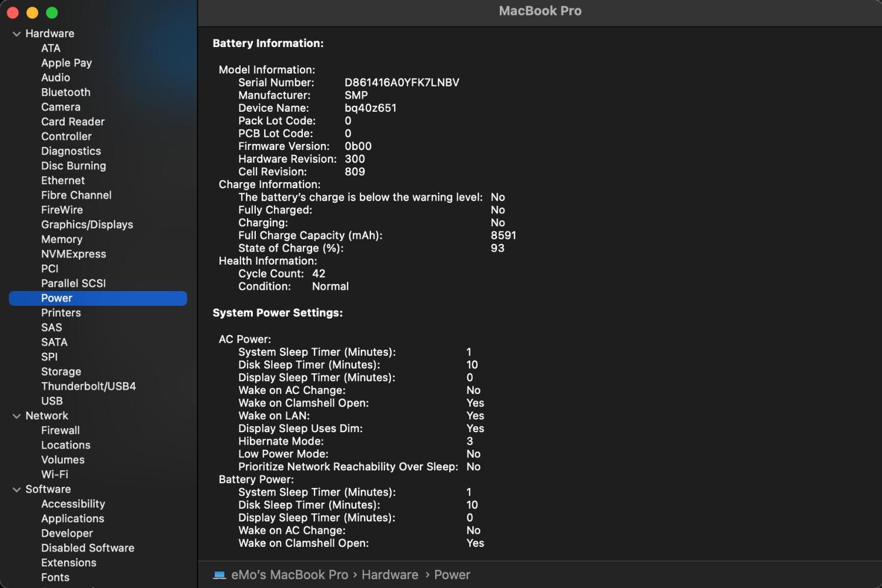The image size is (882, 588).
Task: Open Locations under Network
Action: pyautogui.click(x=66, y=445)
